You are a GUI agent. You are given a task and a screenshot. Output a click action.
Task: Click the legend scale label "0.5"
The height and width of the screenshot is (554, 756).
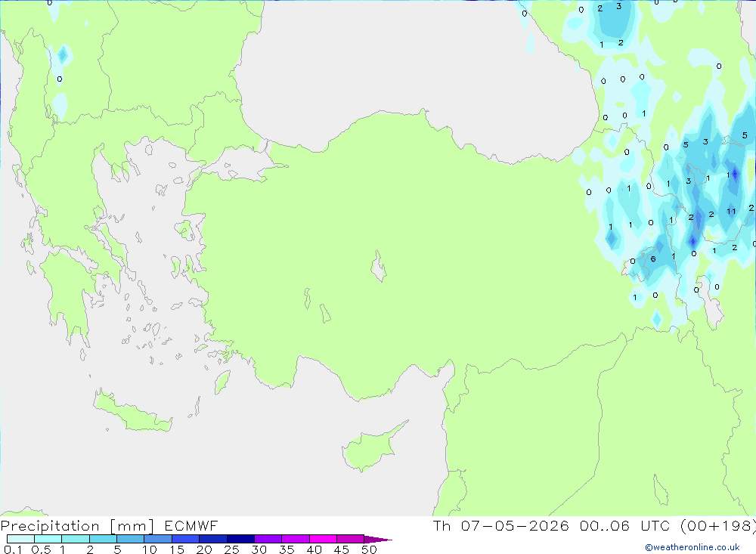click(x=41, y=549)
